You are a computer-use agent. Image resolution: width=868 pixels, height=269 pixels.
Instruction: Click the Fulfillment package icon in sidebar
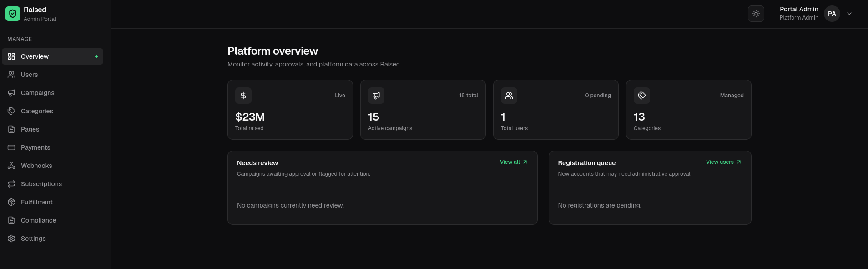[11, 202]
